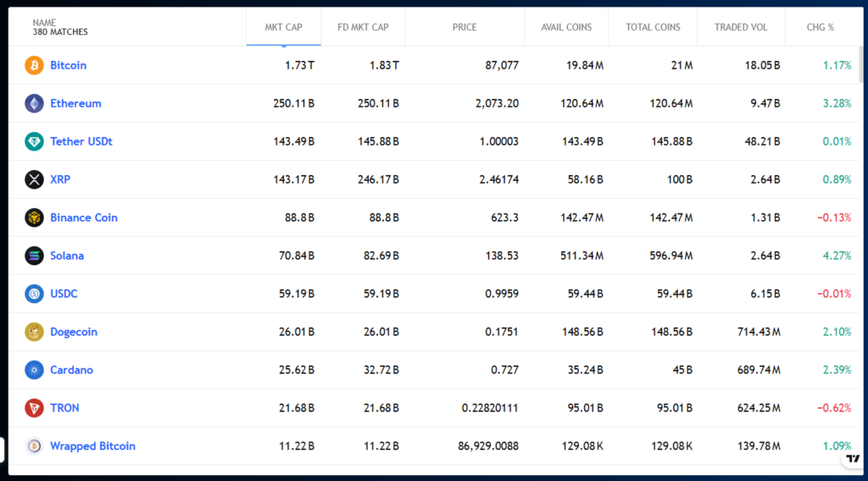868x481 pixels.
Task: Open the Solana link
Action: pos(67,256)
